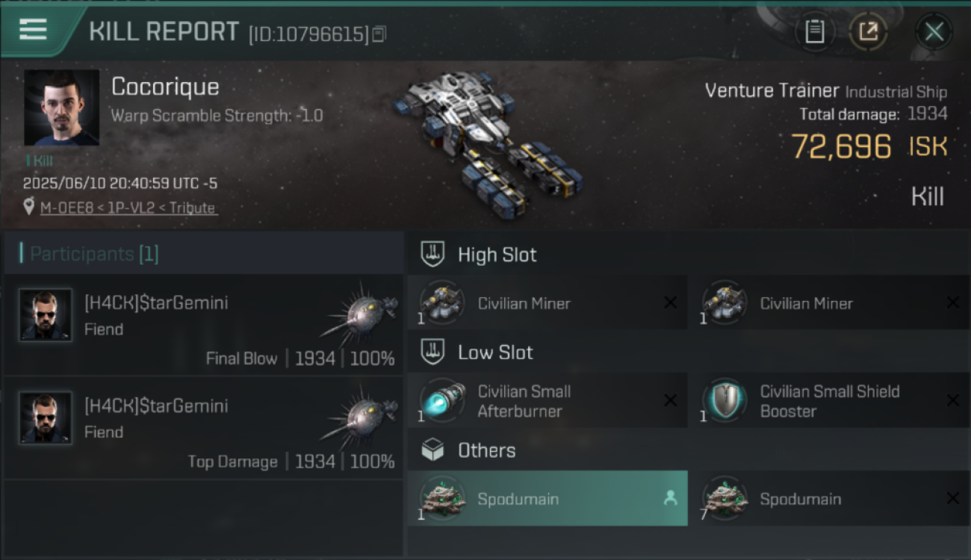Click the Civilian Small Shield Booster icon

(725, 401)
